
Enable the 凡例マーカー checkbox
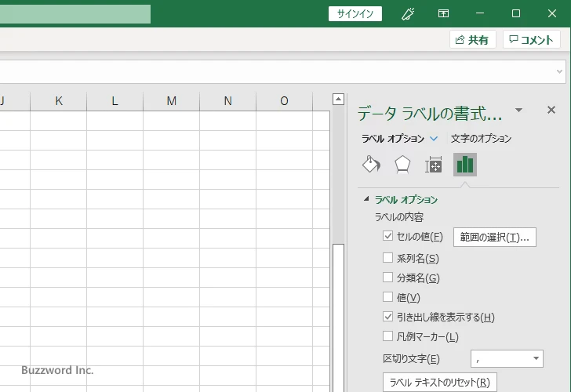(x=387, y=336)
